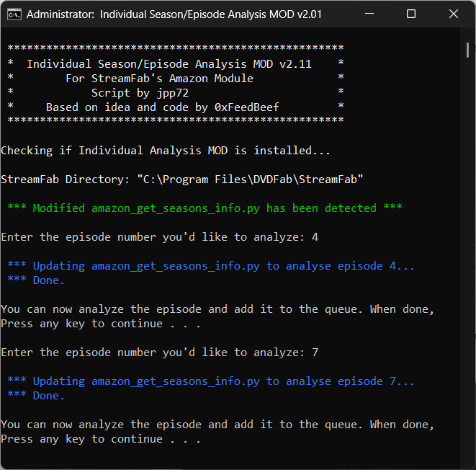Click the 0xFeedBeef credit line
The image size is (476, 470).
[x=162, y=107]
